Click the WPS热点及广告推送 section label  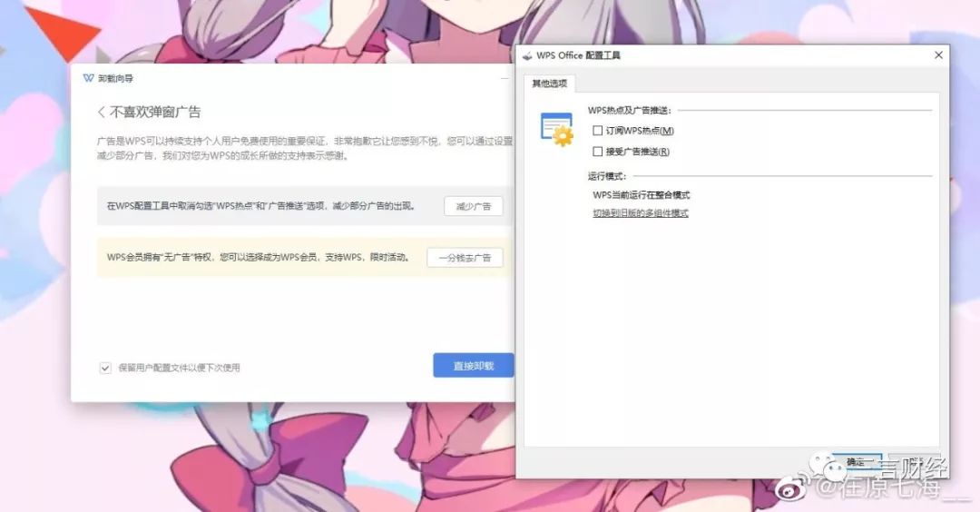(x=630, y=111)
